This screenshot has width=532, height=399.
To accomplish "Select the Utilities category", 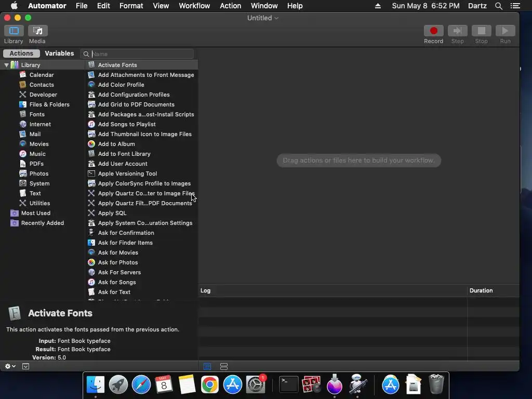I will click(x=39, y=203).
